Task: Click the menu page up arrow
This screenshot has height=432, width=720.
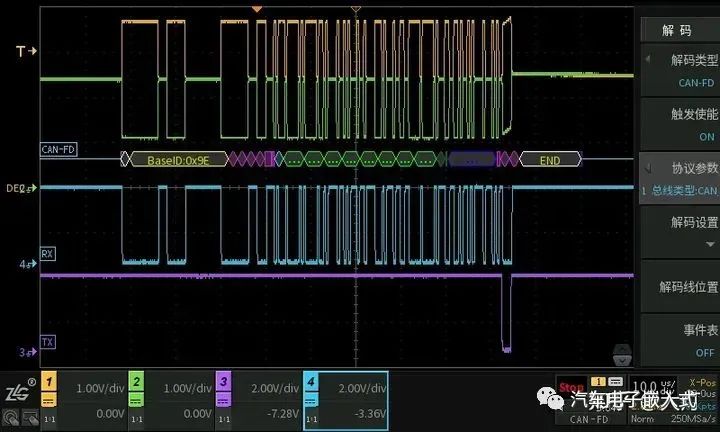Action: pyautogui.click(x=622, y=349)
